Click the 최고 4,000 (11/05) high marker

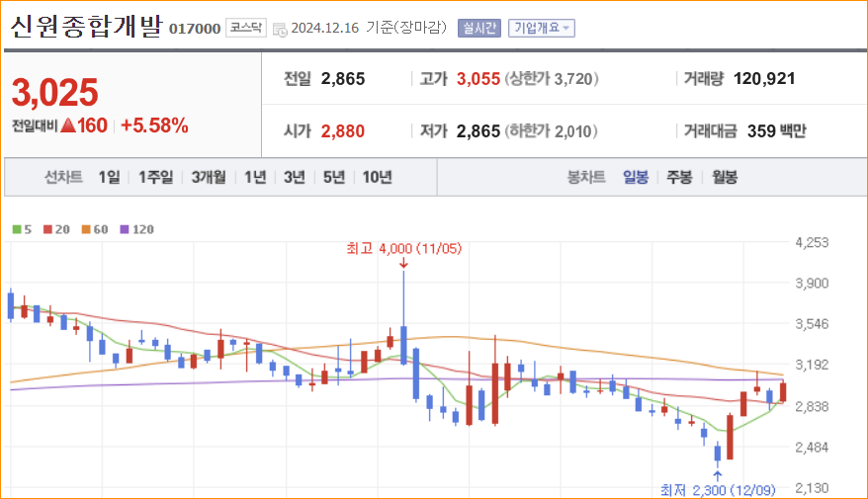403,249
